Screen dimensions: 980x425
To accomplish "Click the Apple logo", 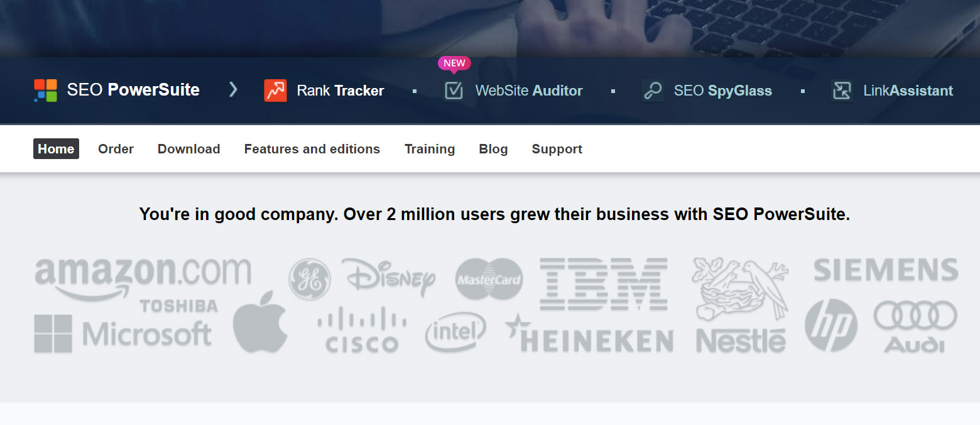I will point(260,321).
